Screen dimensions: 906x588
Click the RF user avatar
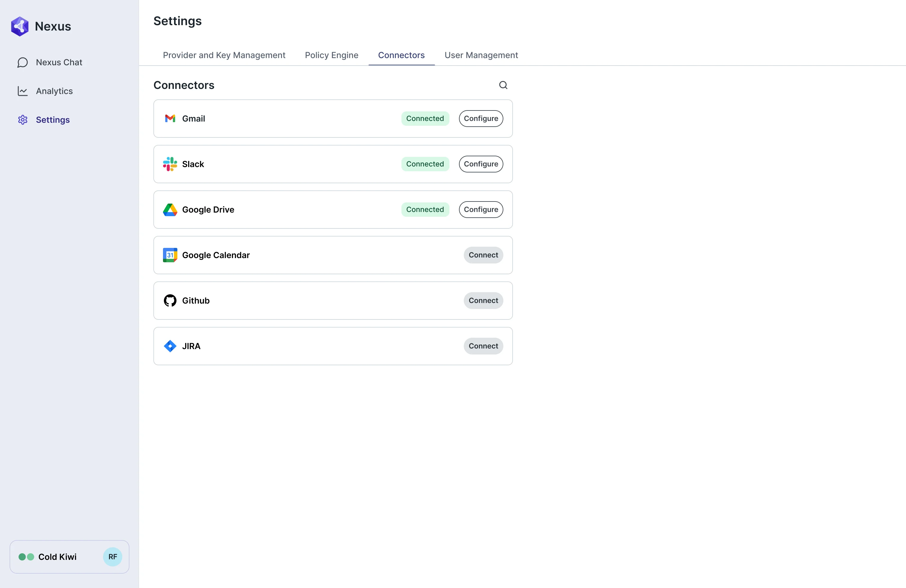tap(113, 557)
